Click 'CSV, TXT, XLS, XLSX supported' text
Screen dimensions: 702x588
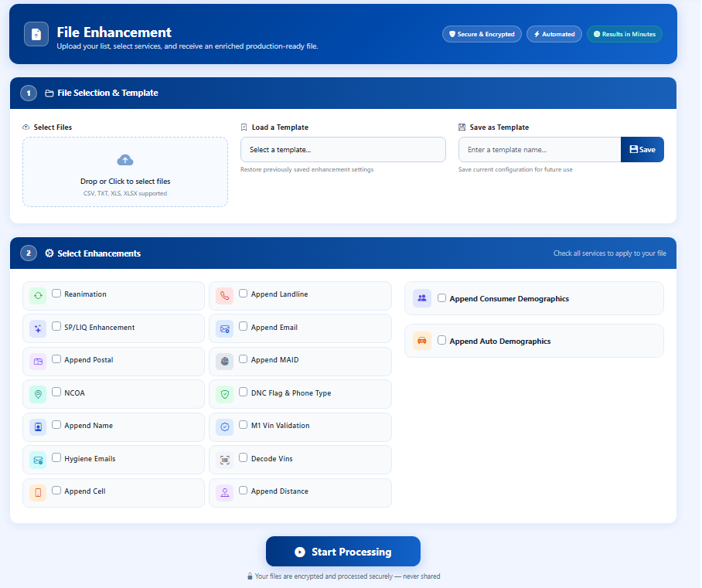coord(125,193)
